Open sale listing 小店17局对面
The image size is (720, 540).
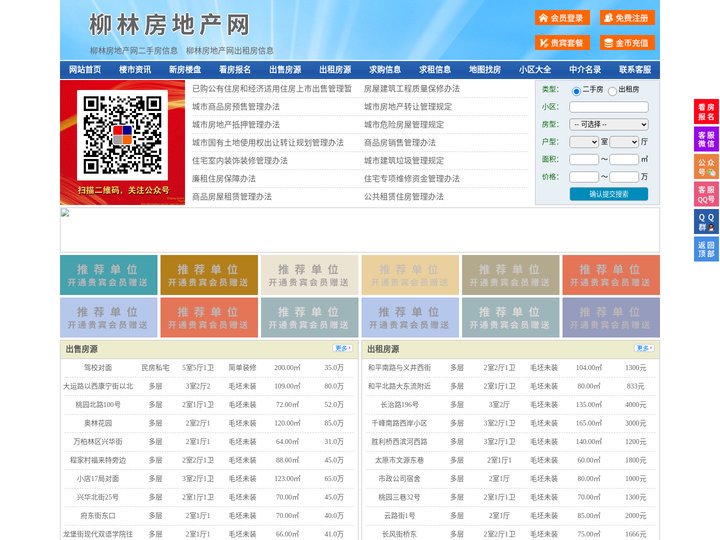tap(98, 478)
